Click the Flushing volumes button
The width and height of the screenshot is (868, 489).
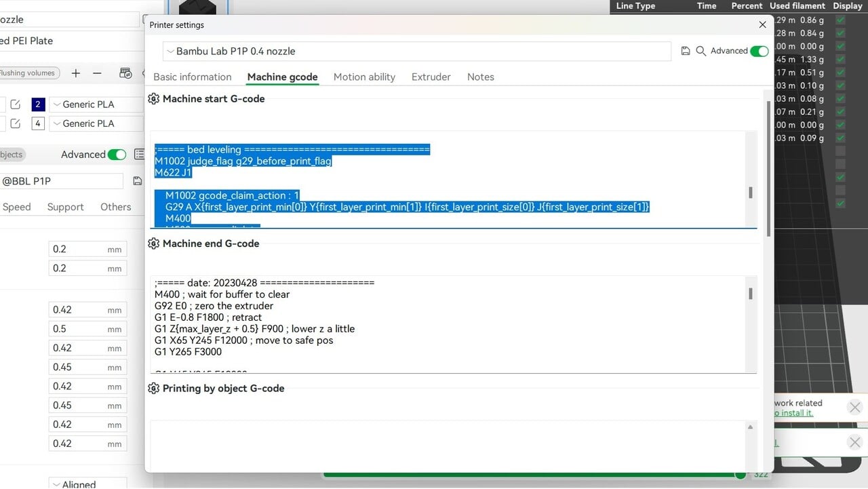coord(28,73)
